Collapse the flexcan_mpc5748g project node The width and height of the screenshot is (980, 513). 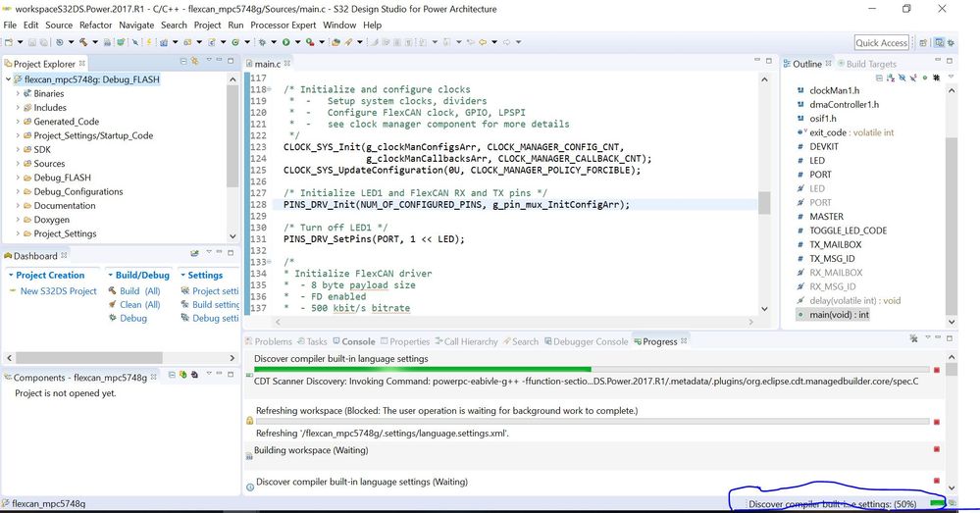pyautogui.click(x=8, y=79)
